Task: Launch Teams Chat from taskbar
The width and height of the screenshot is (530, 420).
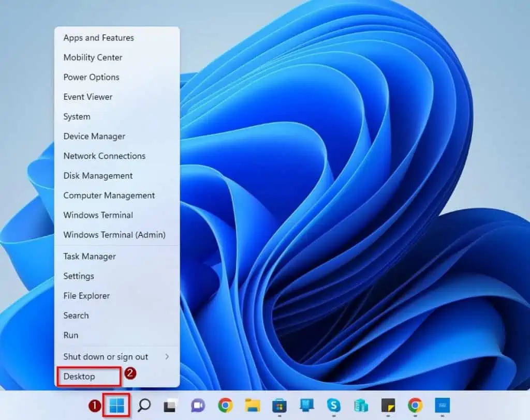Action: tap(198, 406)
